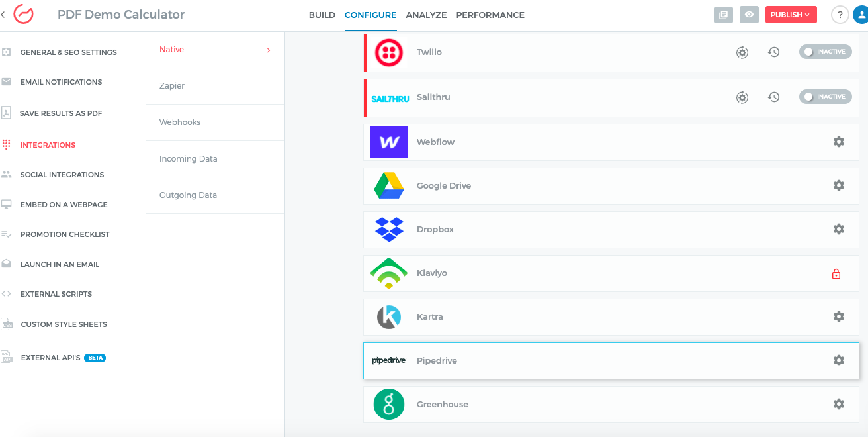Open Embed on a Webpage
Image resolution: width=868 pixels, height=437 pixels.
pyautogui.click(x=64, y=205)
